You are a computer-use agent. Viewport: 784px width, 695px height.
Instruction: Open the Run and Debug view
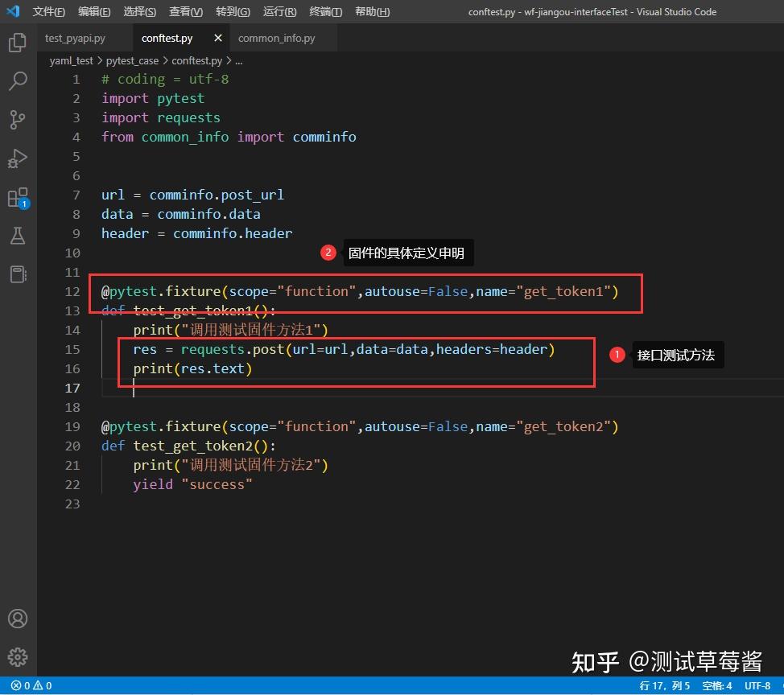18,158
